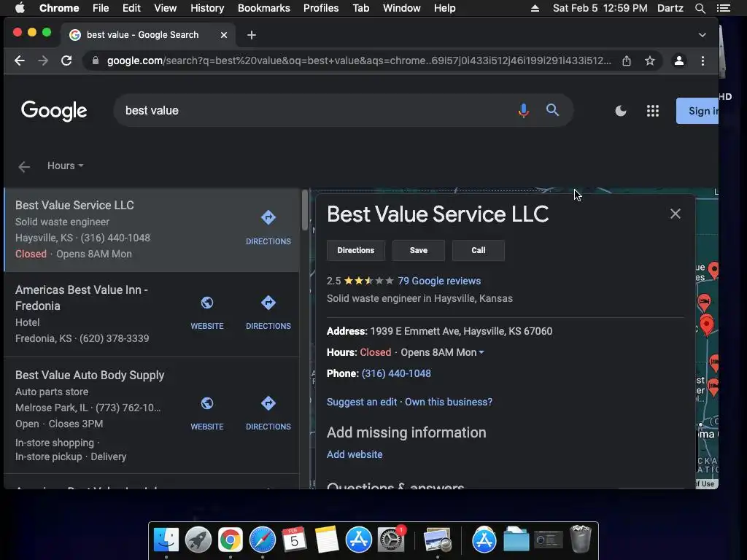Open the Apple menu
Image resolution: width=747 pixels, height=560 pixels.
click(x=20, y=8)
